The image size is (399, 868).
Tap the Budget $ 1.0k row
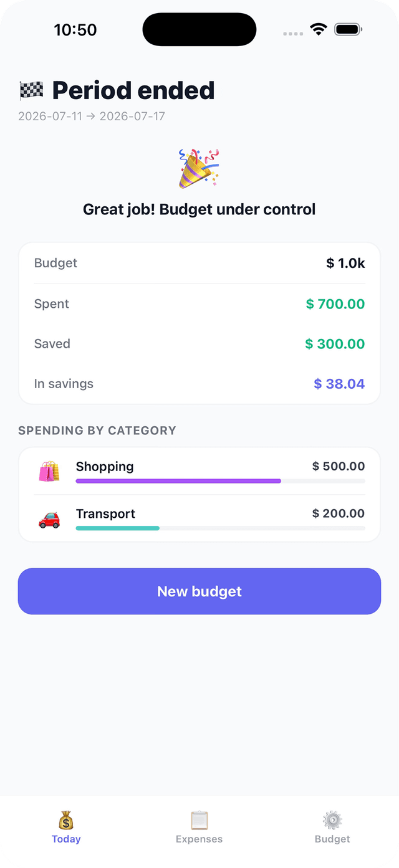[x=199, y=263]
